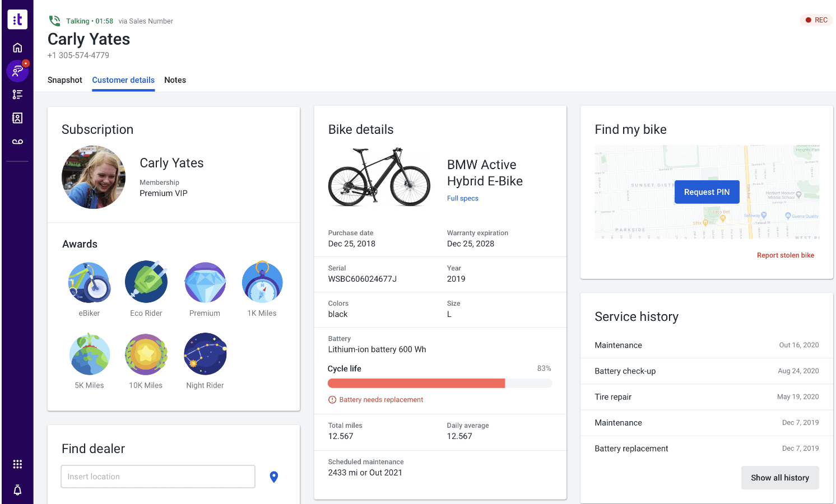Viewport: 836px width, 504px height.
Task: Click Carly Yates profile photo
Action: (94, 178)
